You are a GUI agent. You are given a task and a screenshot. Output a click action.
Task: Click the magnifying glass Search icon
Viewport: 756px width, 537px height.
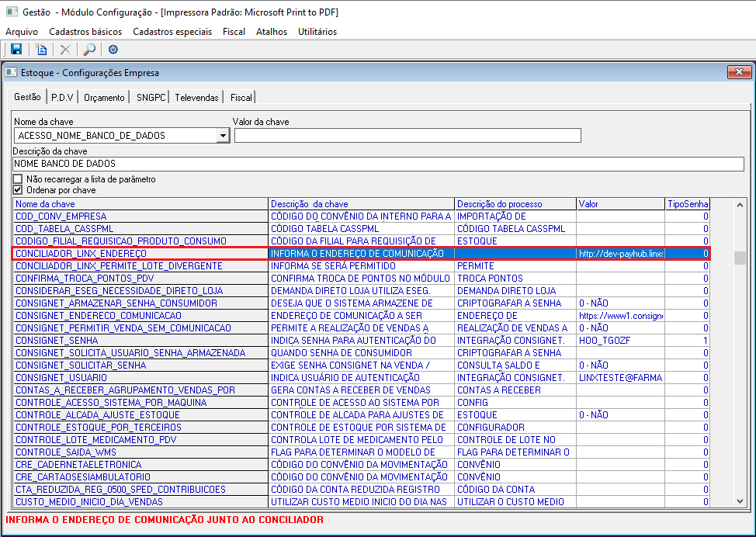(88, 50)
